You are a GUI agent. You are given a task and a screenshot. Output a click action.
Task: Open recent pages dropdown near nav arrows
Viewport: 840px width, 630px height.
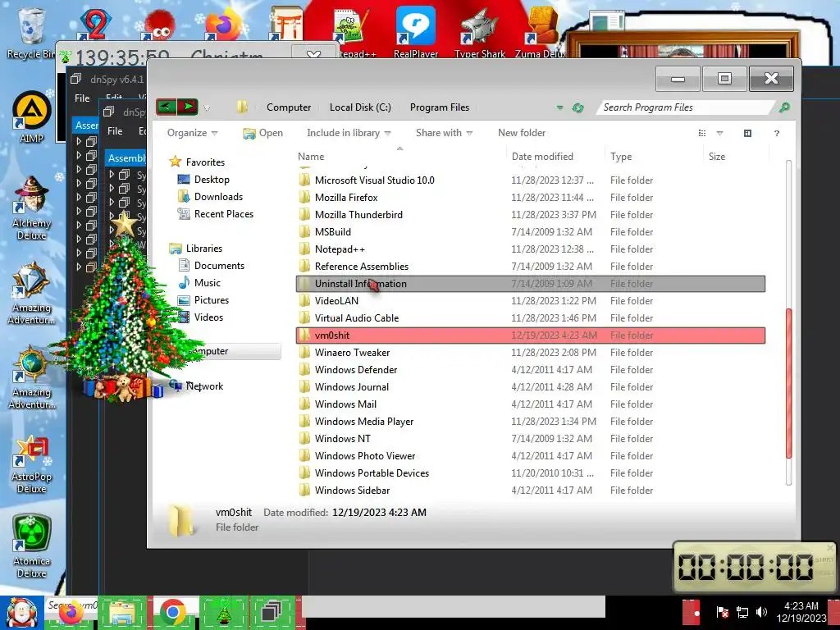(x=207, y=108)
